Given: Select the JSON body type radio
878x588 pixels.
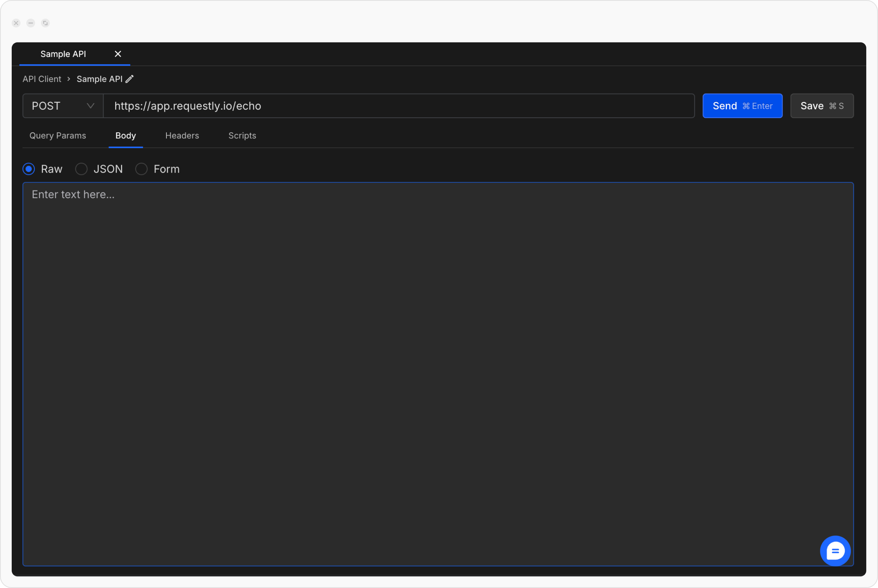Looking at the screenshot, I should 81,169.
